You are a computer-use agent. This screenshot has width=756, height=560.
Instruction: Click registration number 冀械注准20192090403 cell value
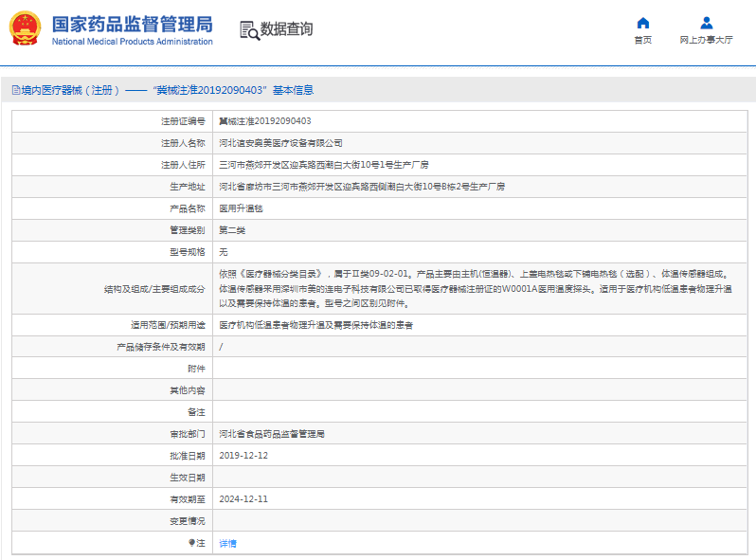265,121
